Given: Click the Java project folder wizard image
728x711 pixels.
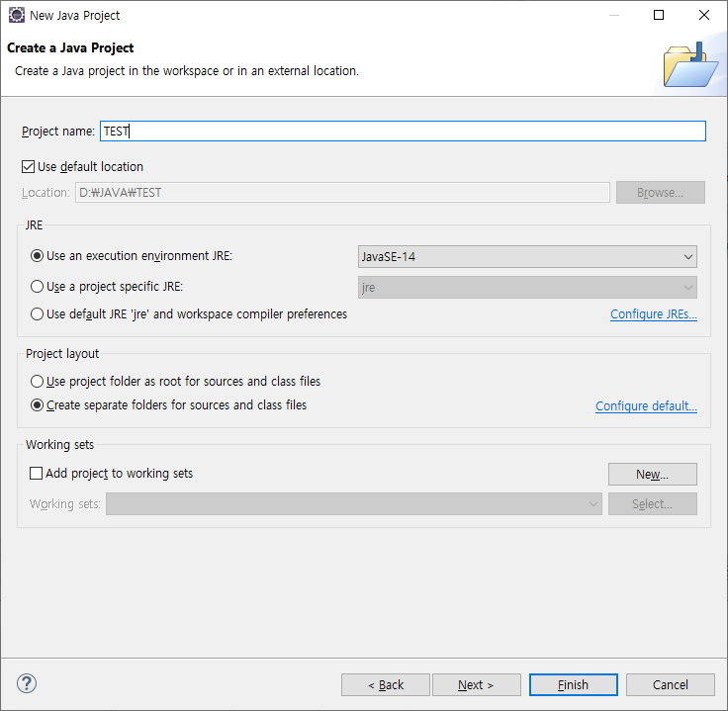Looking at the screenshot, I should (x=690, y=65).
